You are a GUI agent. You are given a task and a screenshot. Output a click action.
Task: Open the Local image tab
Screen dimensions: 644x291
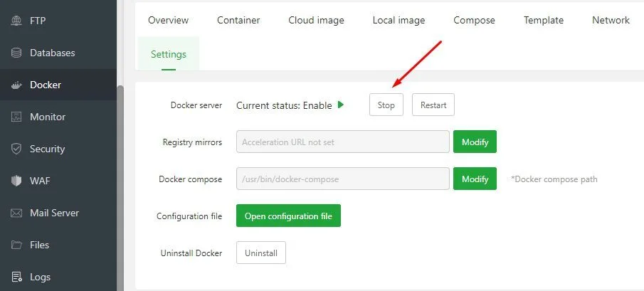398,20
